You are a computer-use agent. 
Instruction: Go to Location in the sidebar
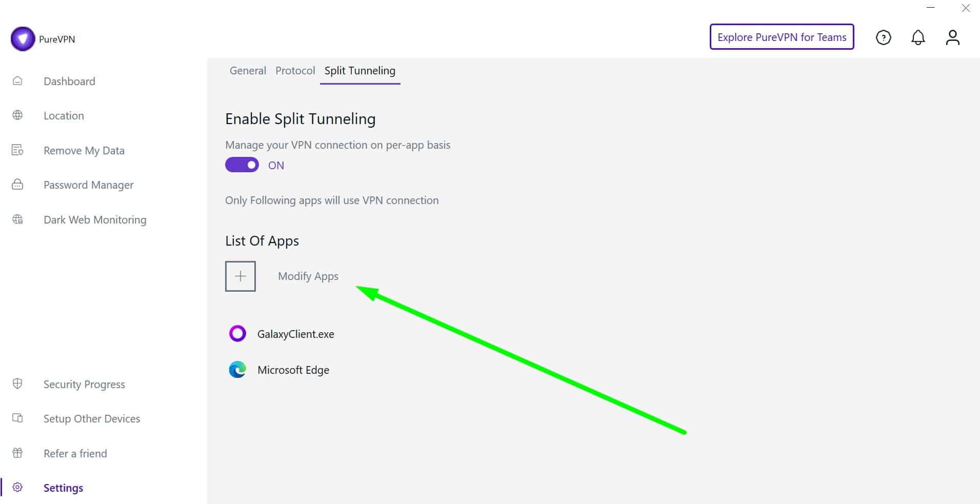(64, 115)
